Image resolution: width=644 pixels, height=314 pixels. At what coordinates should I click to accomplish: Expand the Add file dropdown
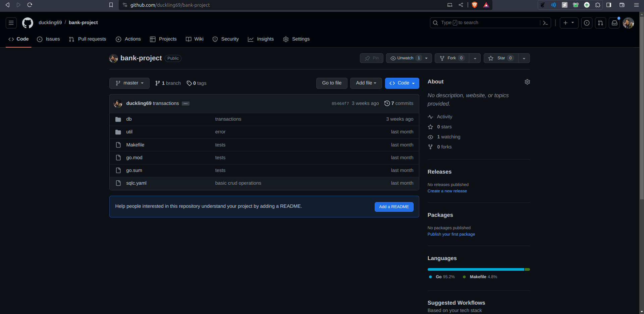click(x=366, y=83)
